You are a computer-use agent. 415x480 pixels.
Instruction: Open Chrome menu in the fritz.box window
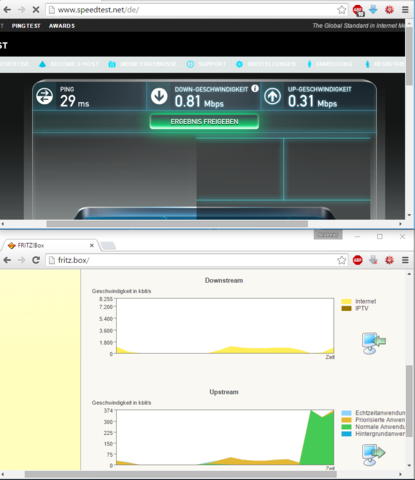(405, 260)
